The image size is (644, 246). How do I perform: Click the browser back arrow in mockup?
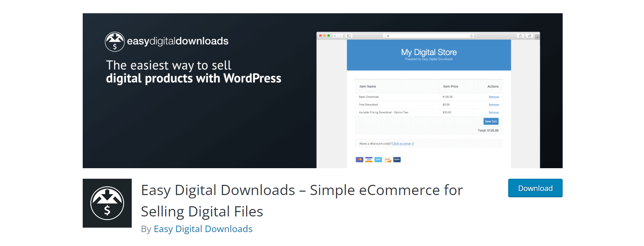(x=335, y=36)
